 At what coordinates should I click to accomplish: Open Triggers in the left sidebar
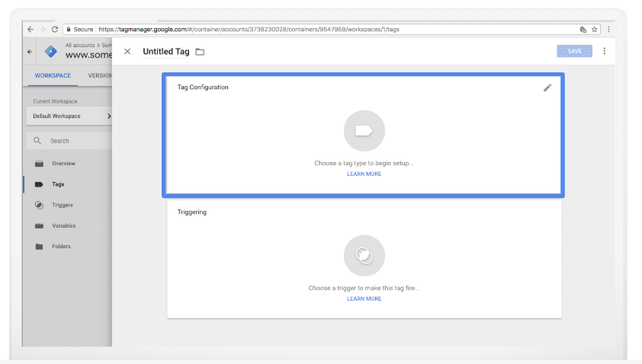(x=62, y=206)
